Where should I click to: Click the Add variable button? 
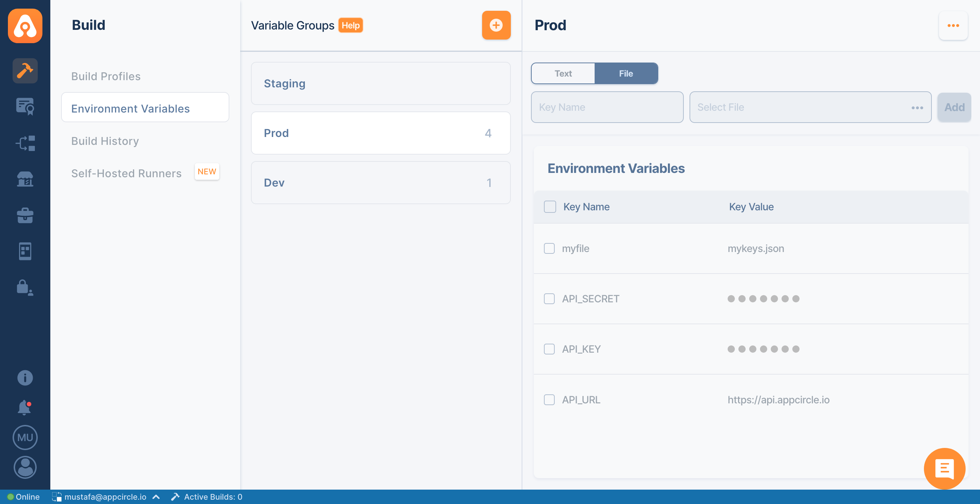pos(954,107)
